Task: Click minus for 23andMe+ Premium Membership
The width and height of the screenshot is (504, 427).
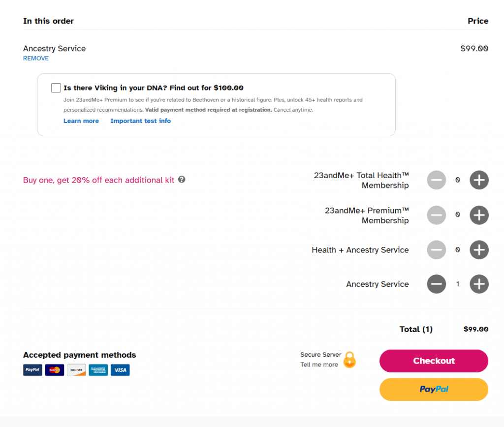Action: click(436, 215)
